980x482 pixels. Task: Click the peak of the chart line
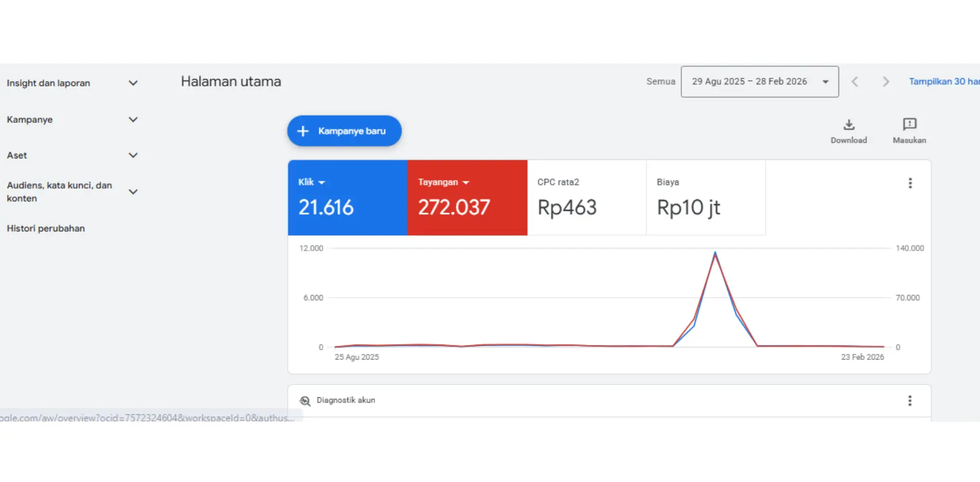(x=715, y=253)
